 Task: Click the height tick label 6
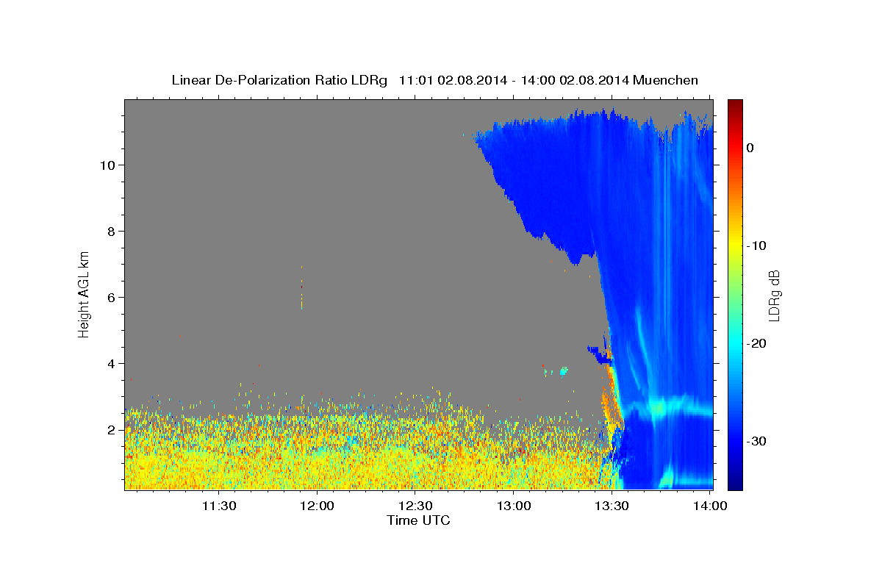(x=112, y=297)
